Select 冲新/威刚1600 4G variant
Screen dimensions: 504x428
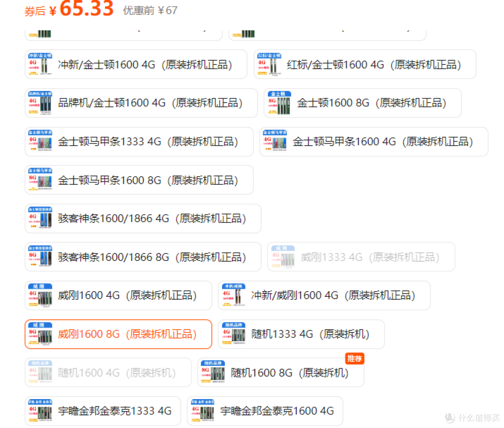coord(324,295)
